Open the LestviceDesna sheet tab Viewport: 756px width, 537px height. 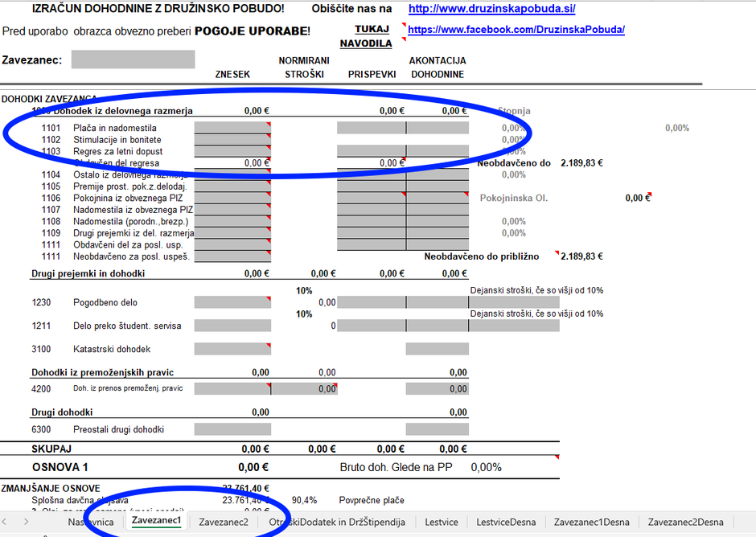(506, 522)
